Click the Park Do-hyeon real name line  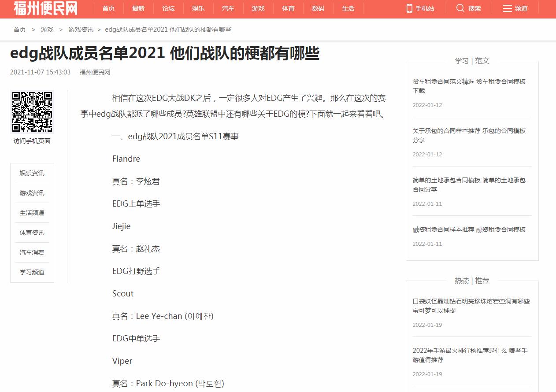168,384
